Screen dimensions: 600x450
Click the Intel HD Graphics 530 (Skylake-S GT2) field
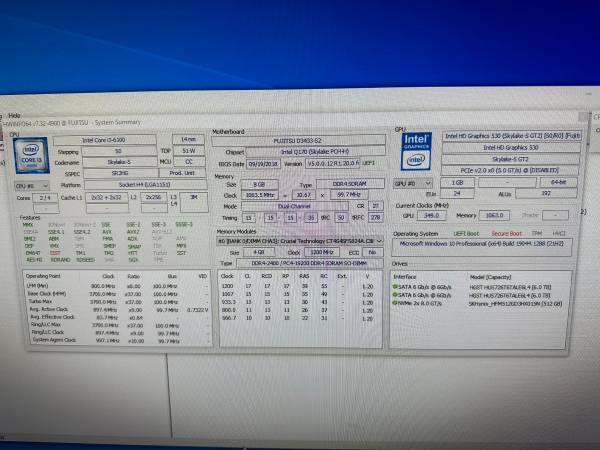point(512,136)
